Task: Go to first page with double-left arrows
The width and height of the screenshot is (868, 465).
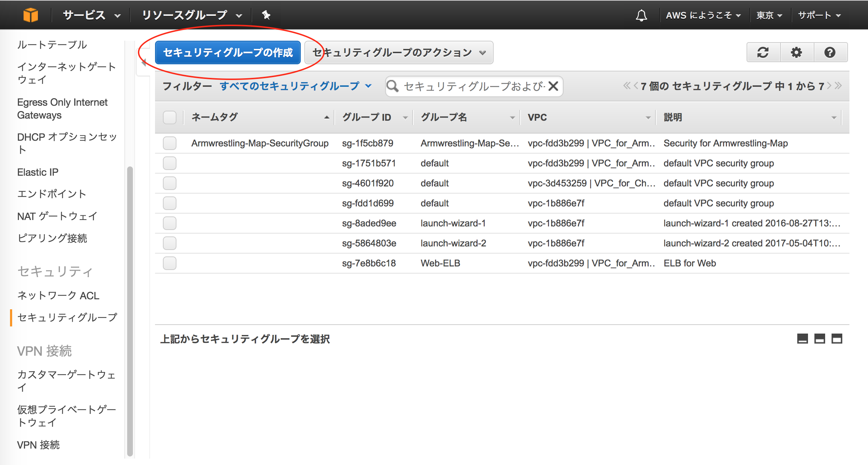Action: pyautogui.click(x=627, y=86)
